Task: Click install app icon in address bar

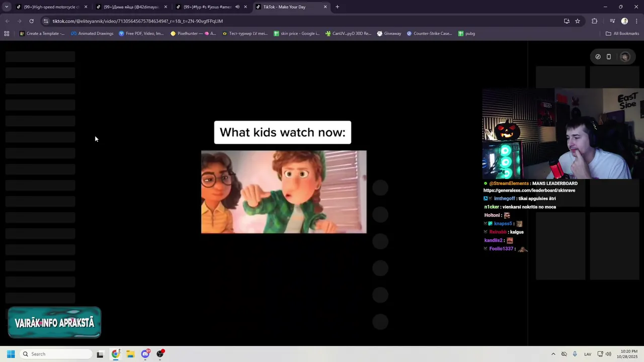Action: click(x=567, y=21)
